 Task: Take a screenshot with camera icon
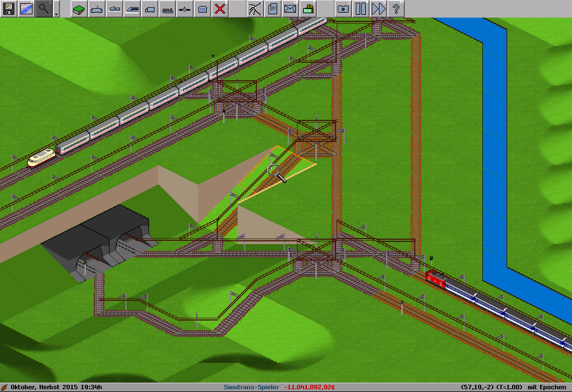point(343,9)
